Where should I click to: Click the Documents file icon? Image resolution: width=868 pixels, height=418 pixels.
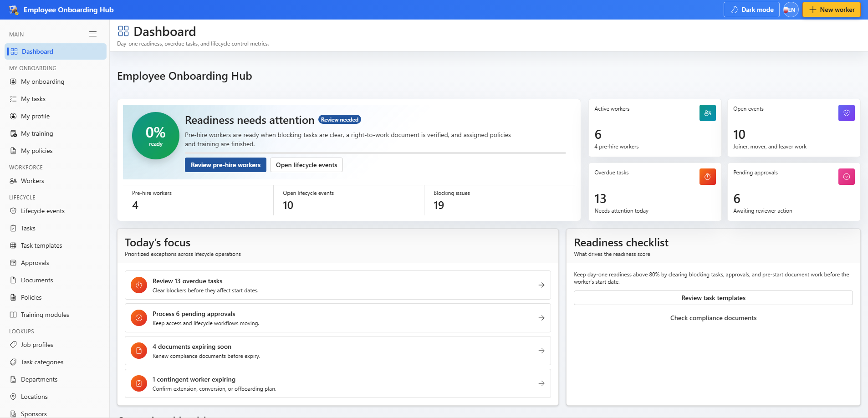[13, 280]
